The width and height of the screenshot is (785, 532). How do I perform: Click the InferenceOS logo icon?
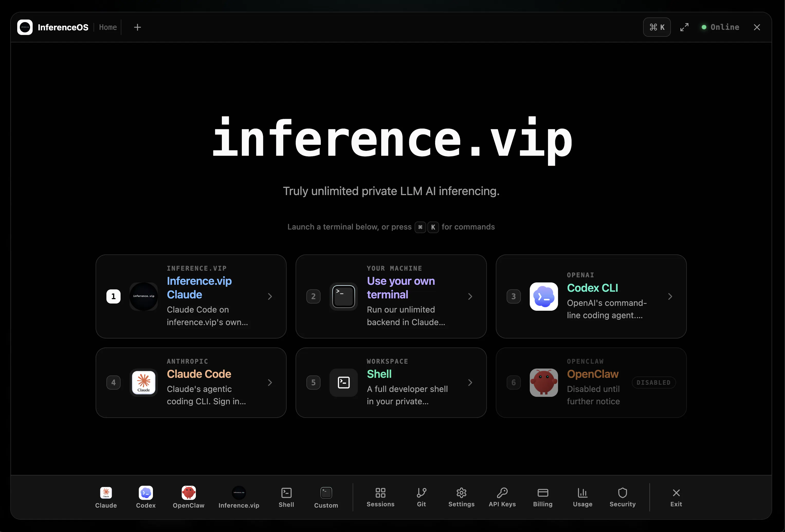(x=25, y=27)
